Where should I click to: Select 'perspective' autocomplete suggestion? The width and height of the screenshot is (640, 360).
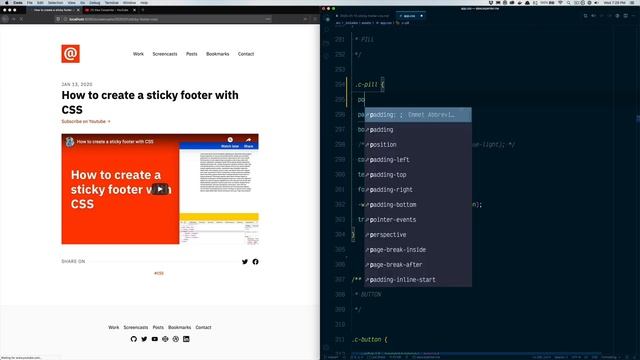tap(418, 235)
